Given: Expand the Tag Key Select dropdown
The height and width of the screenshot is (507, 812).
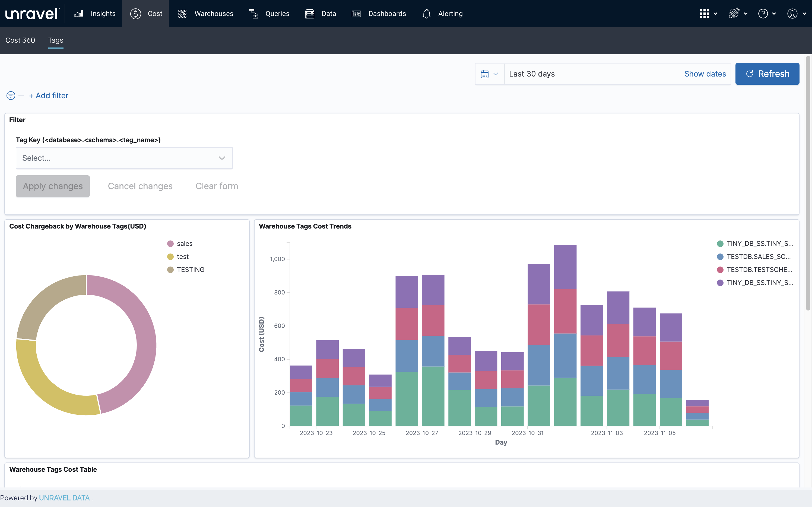Looking at the screenshot, I should tap(124, 158).
